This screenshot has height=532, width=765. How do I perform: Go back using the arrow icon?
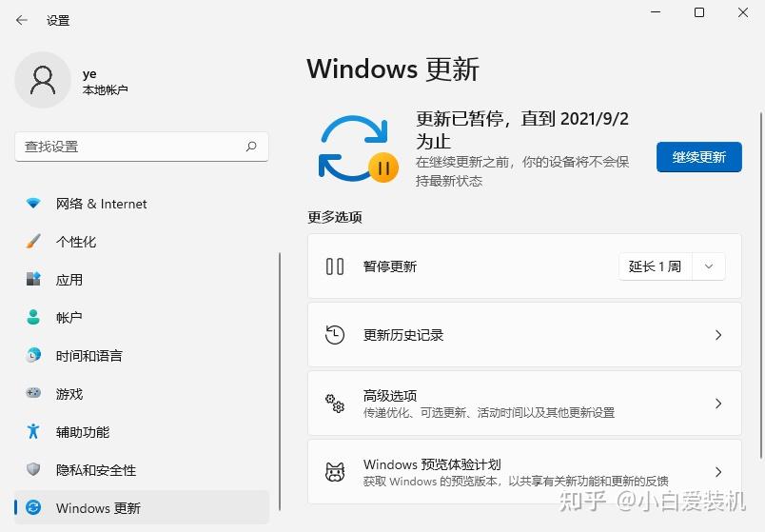click(22, 20)
